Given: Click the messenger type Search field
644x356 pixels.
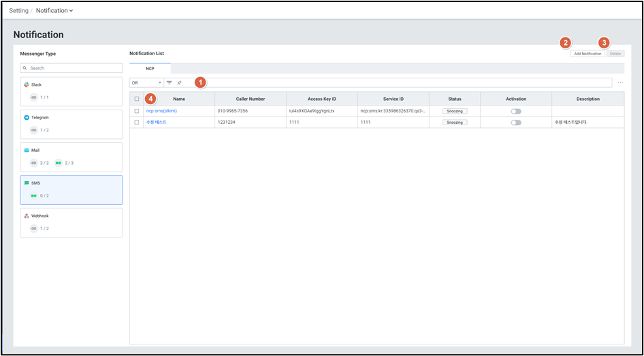Looking at the screenshot, I should point(71,68).
